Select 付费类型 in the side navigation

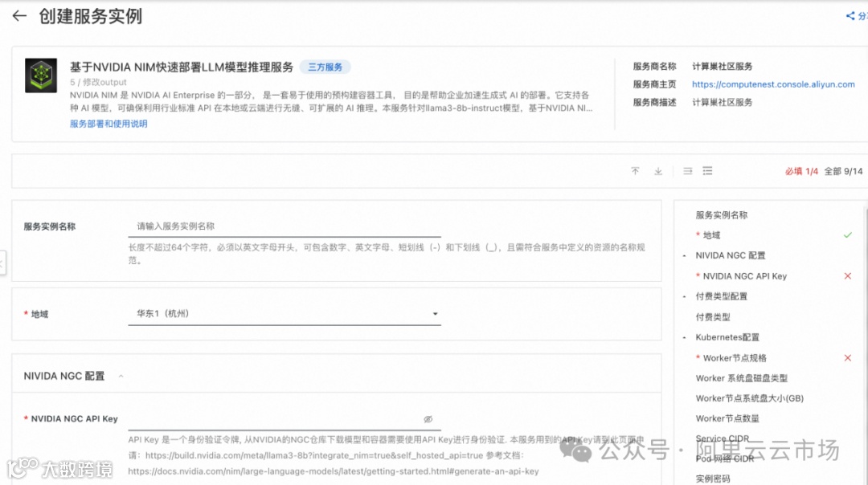click(x=712, y=317)
